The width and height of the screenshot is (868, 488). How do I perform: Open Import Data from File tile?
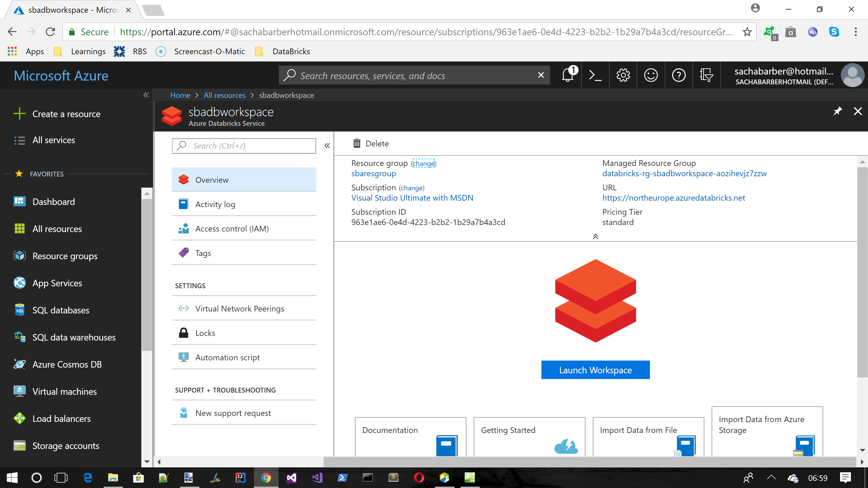pyautogui.click(x=648, y=437)
